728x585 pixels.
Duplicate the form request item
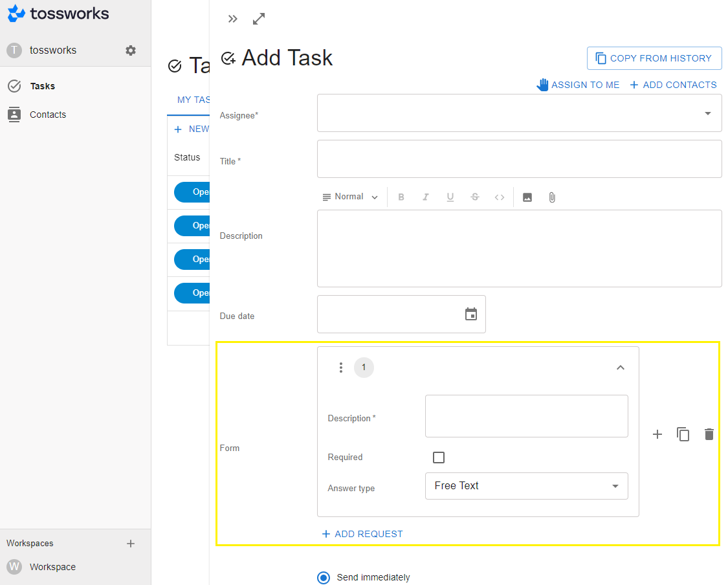pos(683,434)
